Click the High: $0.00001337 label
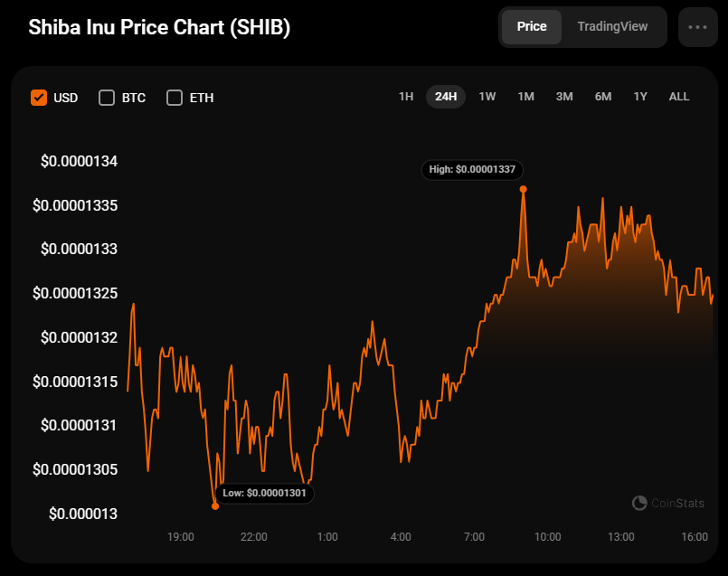This screenshot has width=728, height=576. [473, 169]
